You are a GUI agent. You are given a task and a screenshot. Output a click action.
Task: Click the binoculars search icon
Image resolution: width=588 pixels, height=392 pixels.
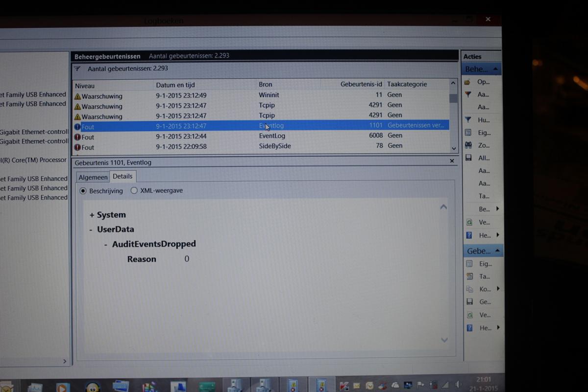(x=468, y=145)
